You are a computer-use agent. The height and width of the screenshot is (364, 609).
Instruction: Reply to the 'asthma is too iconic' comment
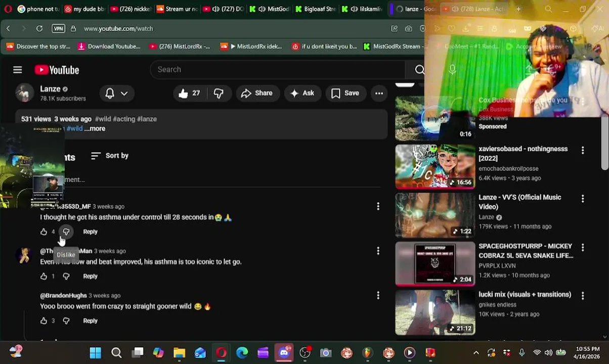click(x=90, y=276)
